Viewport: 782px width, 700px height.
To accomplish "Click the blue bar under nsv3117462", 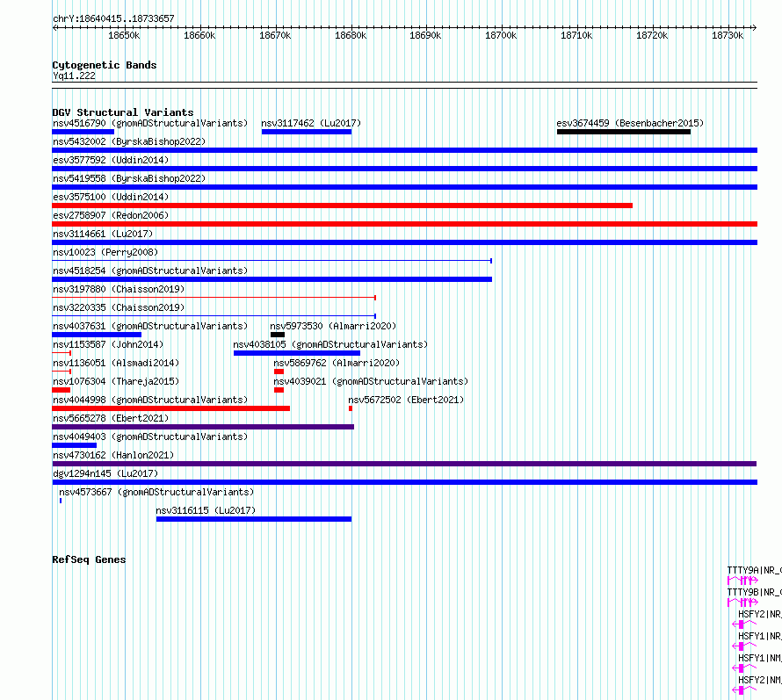I will tap(307, 132).
